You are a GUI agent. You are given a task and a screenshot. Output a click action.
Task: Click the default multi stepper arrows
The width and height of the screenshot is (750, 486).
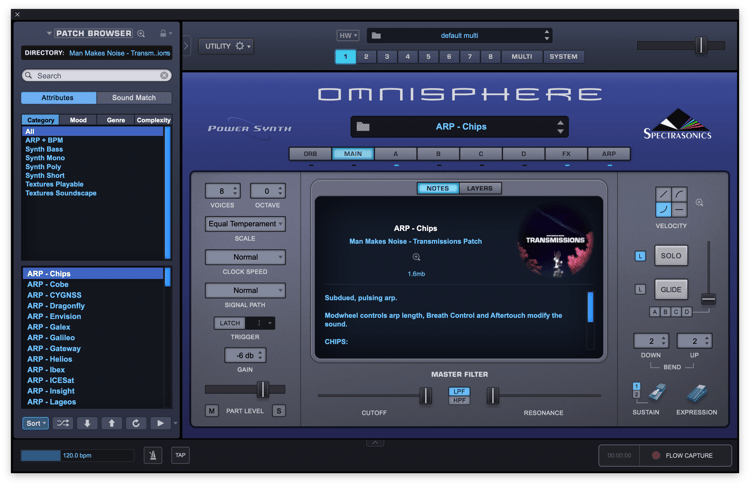click(546, 35)
